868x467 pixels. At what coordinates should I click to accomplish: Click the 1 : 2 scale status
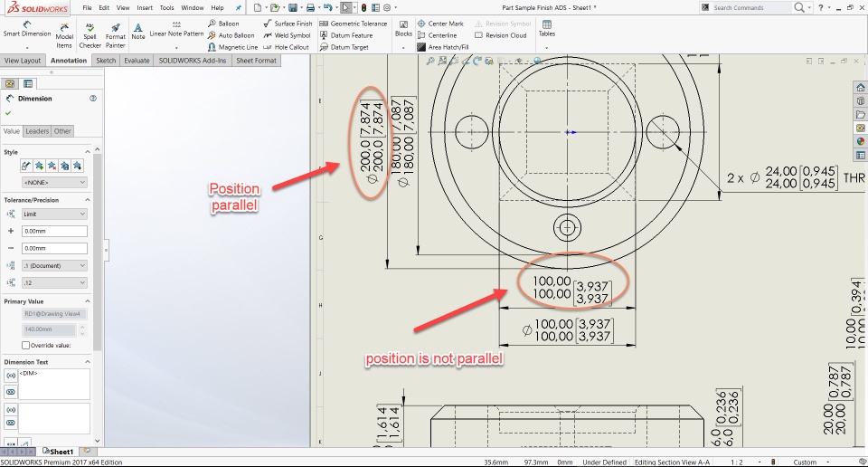(x=736, y=462)
